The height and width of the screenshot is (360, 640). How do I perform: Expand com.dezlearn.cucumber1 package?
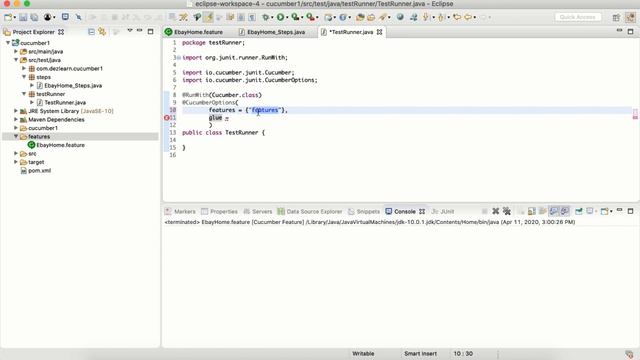(24, 69)
